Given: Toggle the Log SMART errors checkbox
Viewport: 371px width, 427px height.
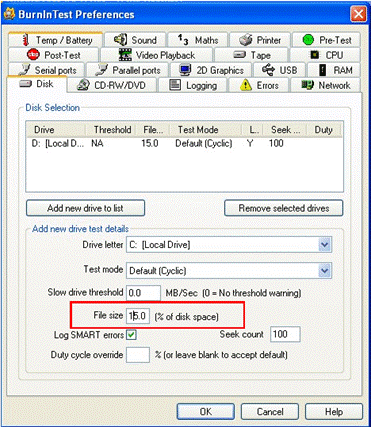Looking at the screenshot, I should pos(132,335).
